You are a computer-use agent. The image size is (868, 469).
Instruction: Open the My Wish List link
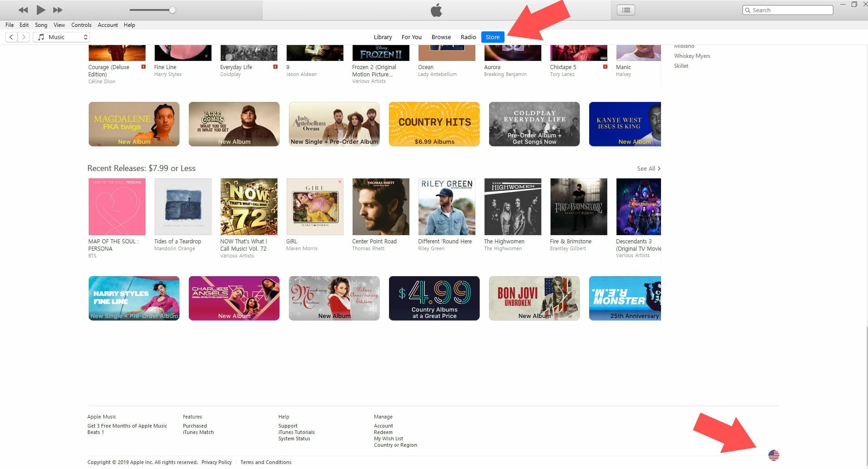click(x=388, y=439)
